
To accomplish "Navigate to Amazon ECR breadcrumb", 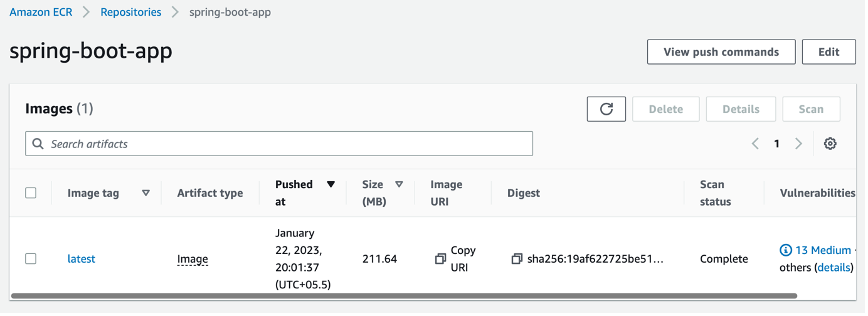I will click(x=41, y=12).
